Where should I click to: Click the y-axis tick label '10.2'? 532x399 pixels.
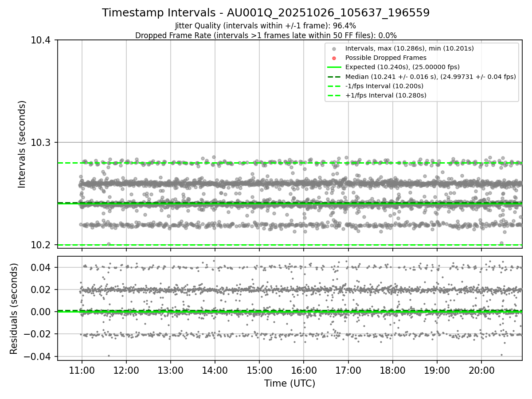[42, 245]
